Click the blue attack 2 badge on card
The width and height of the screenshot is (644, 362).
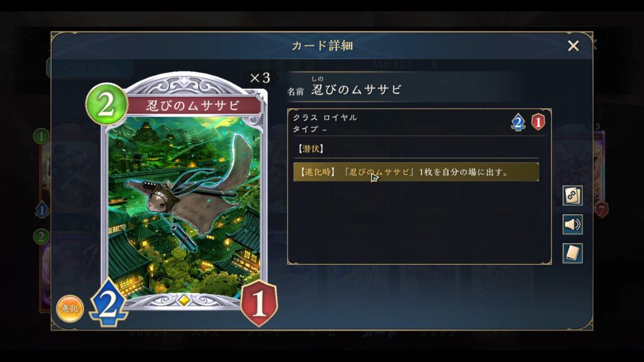pos(108,304)
